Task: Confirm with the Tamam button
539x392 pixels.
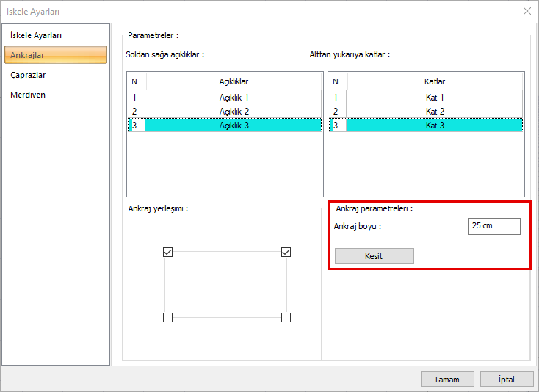Action: point(446,380)
